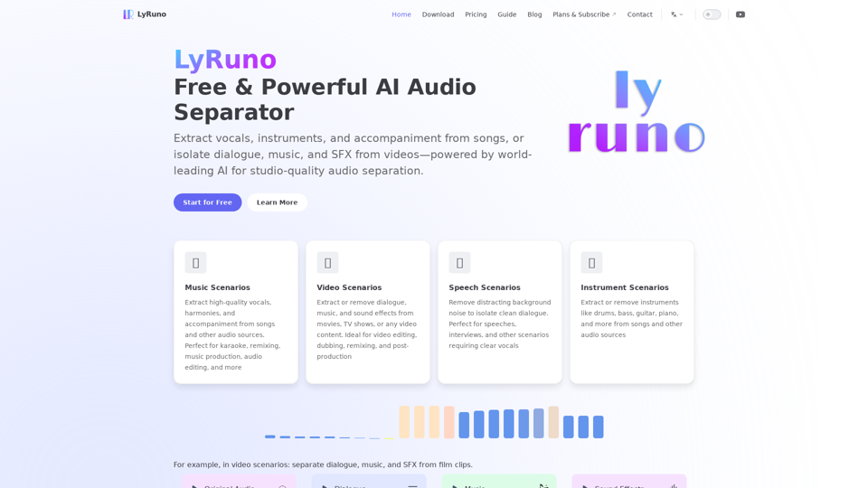The height and width of the screenshot is (488, 868).
Task: Click the LyRuno logo icon in the header
Action: 127,14
